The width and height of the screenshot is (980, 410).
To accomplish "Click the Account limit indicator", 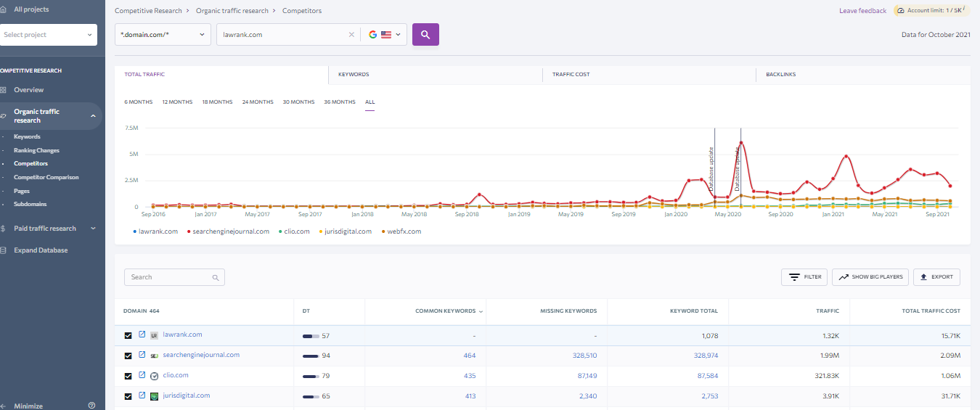I will click(931, 10).
